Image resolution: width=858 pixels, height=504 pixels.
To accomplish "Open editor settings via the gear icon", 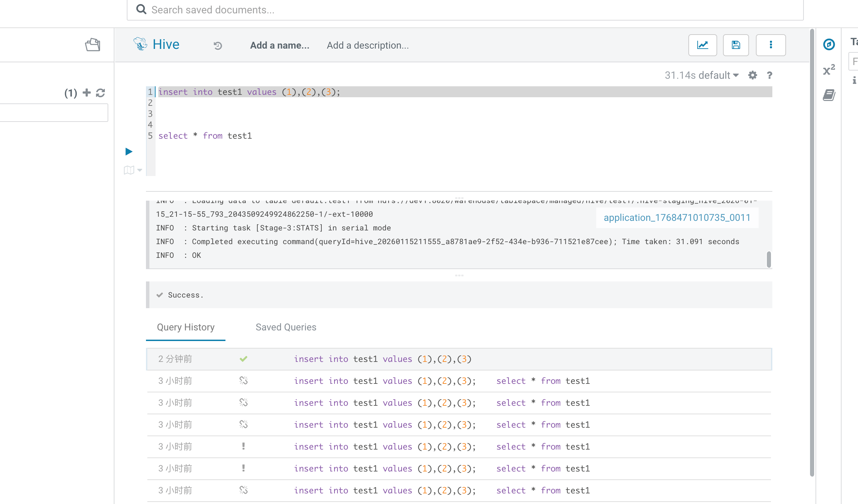I will (752, 75).
